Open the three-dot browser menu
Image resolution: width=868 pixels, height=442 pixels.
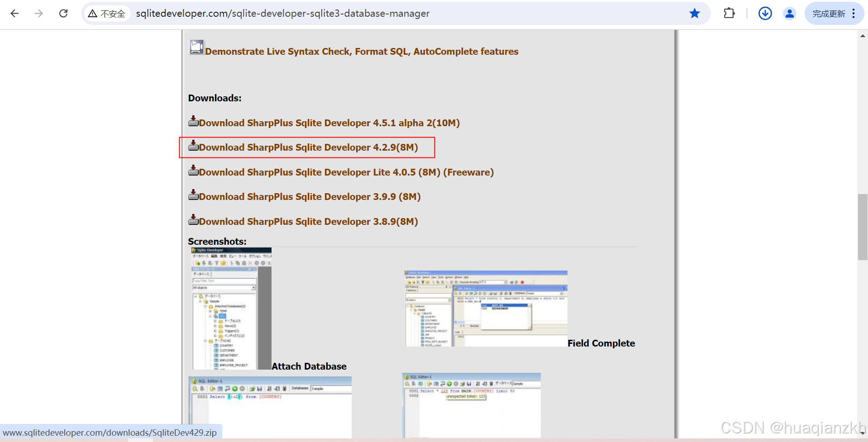click(x=854, y=14)
